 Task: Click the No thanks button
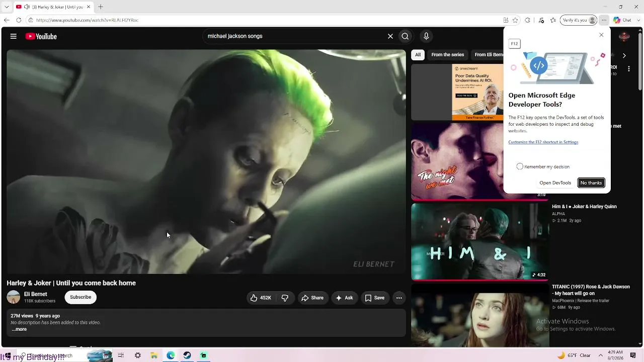click(x=591, y=183)
